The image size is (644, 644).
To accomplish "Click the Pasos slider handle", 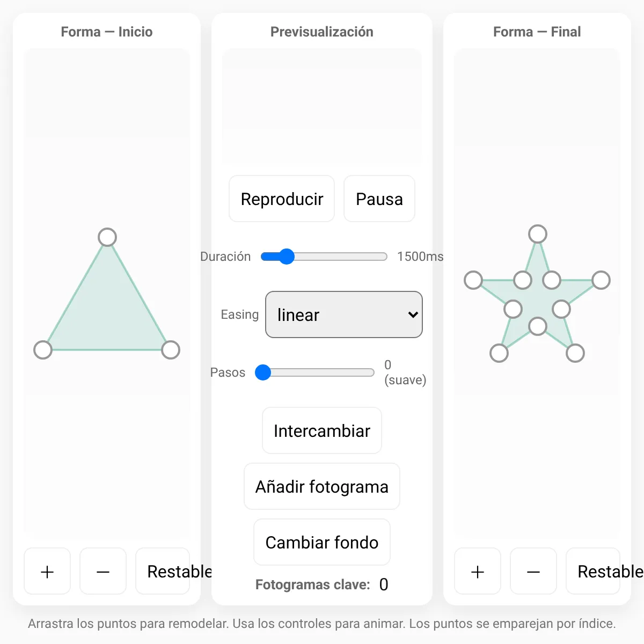I will pos(263,372).
